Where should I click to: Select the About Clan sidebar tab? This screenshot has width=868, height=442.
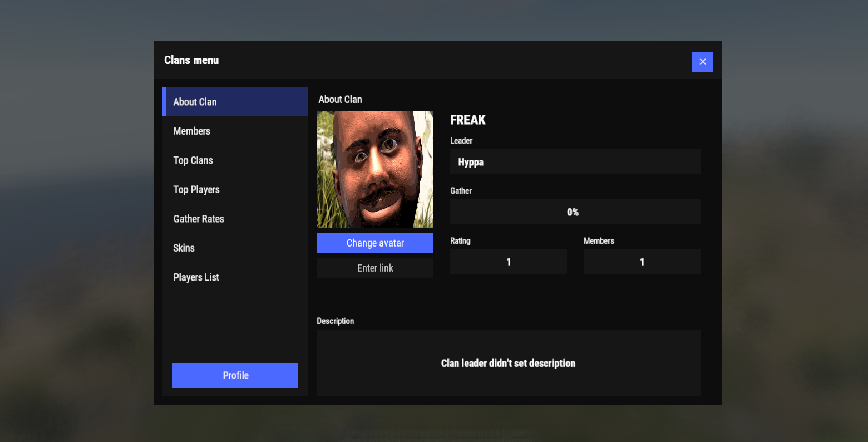point(235,102)
